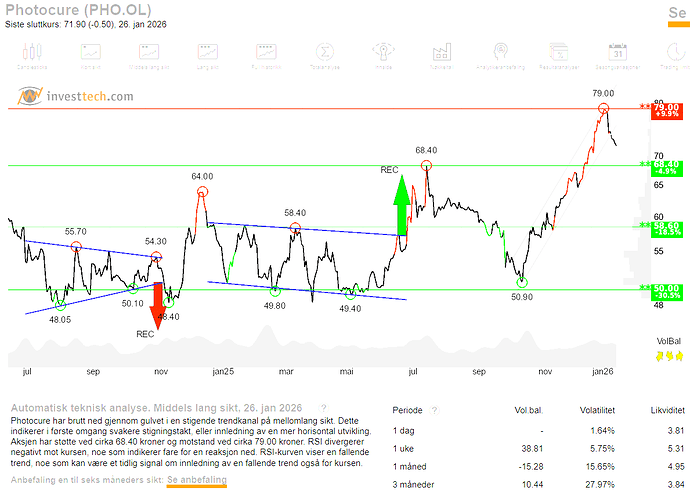
Task: Open the Full historikk chart
Action: tap(267, 53)
